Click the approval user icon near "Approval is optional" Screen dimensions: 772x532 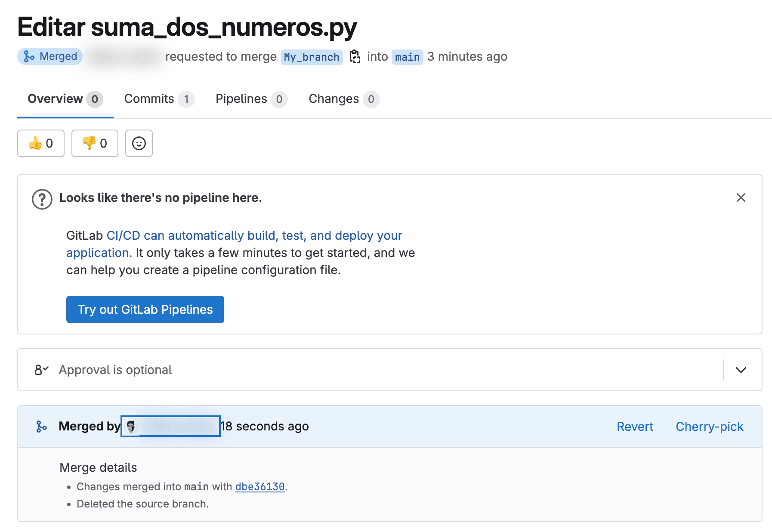(40, 370)
